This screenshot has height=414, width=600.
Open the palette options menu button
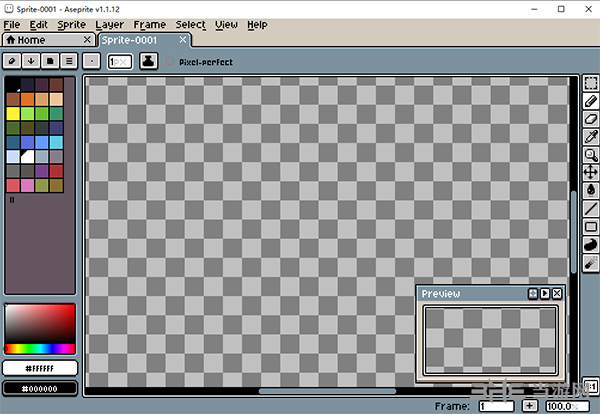pos(68,61)
